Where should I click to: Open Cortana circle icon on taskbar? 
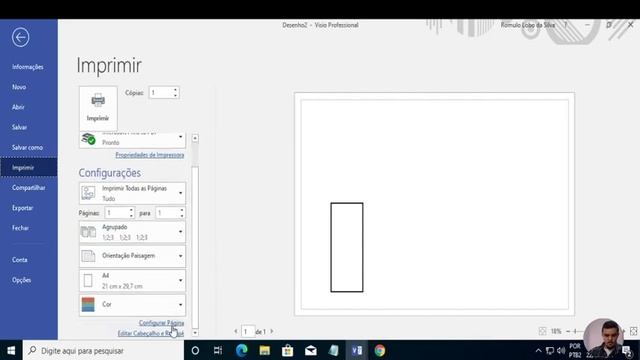(x=195, y=351)
